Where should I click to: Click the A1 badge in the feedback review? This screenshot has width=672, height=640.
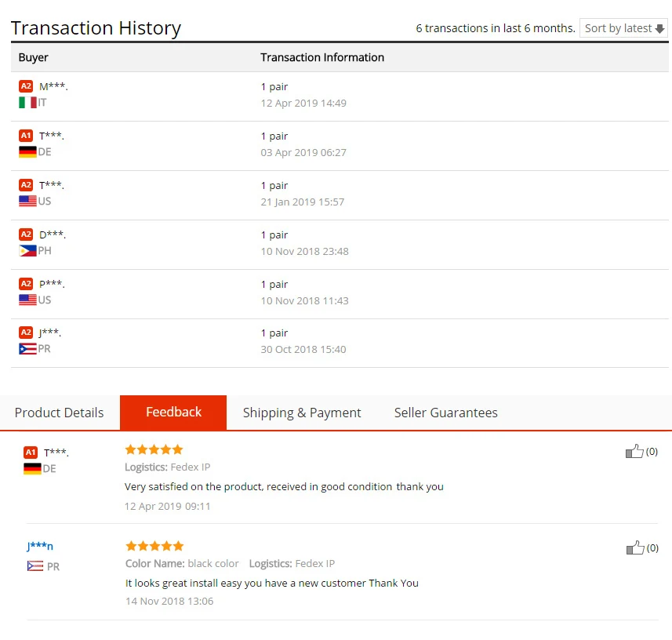(x=31, y=453)
